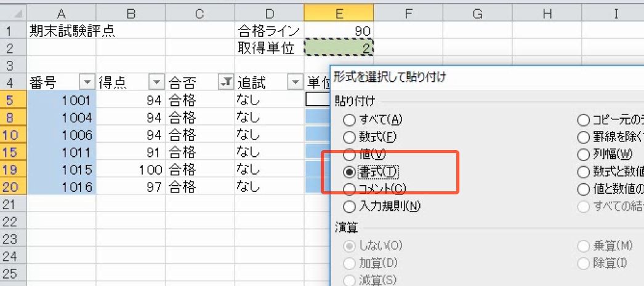The width and height of the screenshot is (644, 286).
Task: Click the cell containing 1016
Action: 61,187
